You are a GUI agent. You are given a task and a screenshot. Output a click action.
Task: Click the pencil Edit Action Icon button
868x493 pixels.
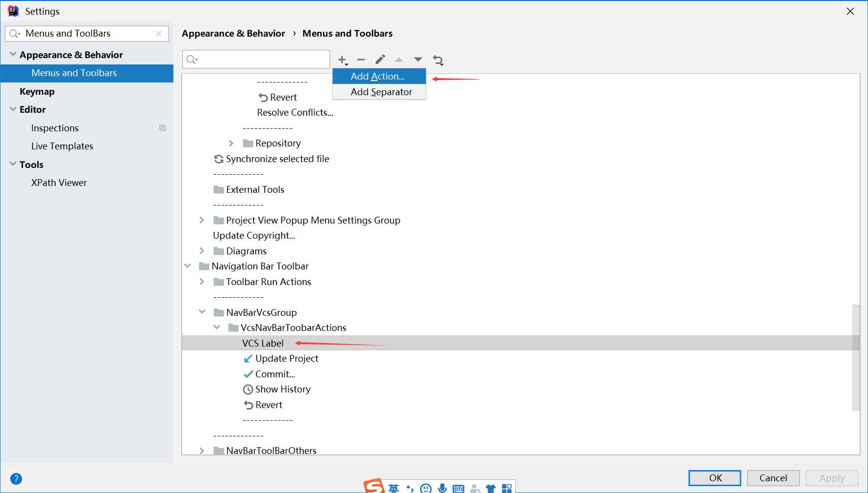(380, 60)
